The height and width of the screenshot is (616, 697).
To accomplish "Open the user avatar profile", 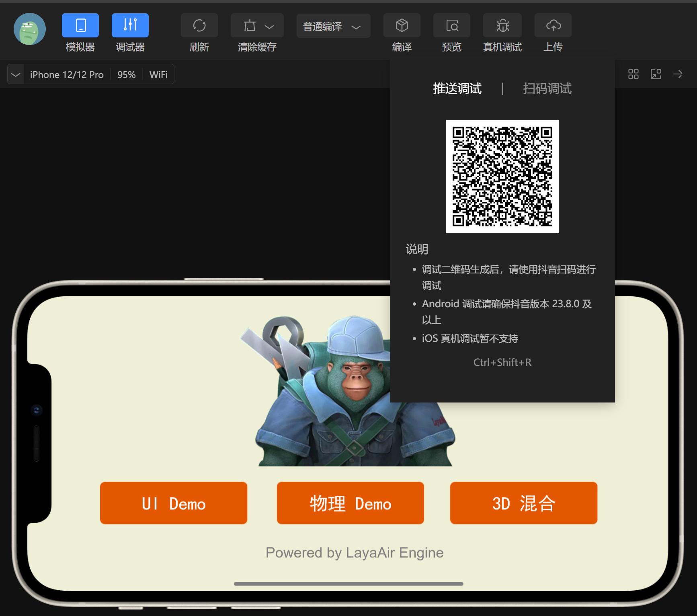I will [x=30, y=29].
